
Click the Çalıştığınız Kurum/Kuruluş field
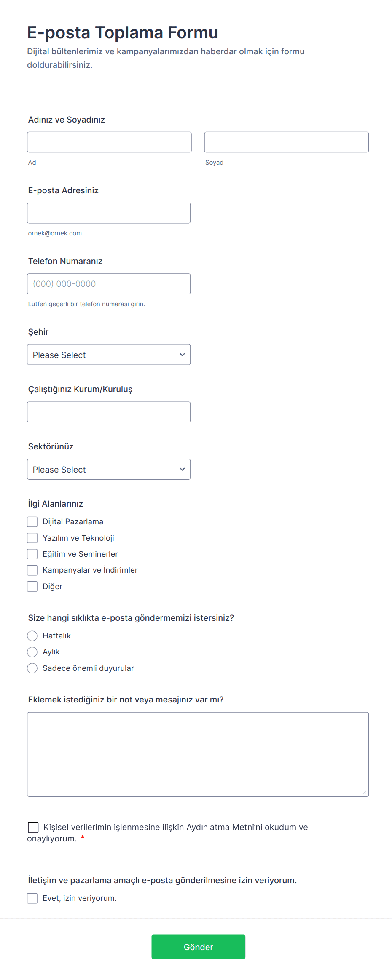click(109, 412)
